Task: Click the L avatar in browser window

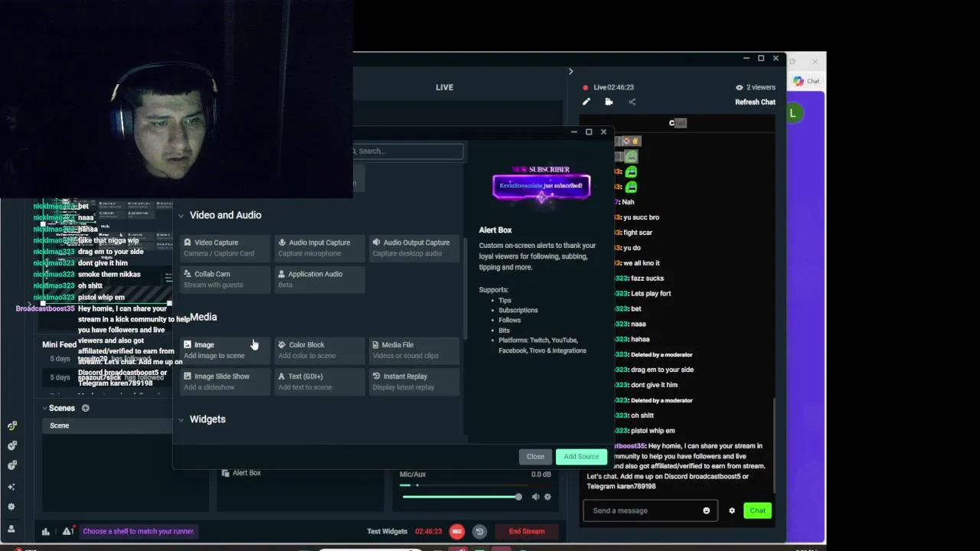Action: click(792, 113)
